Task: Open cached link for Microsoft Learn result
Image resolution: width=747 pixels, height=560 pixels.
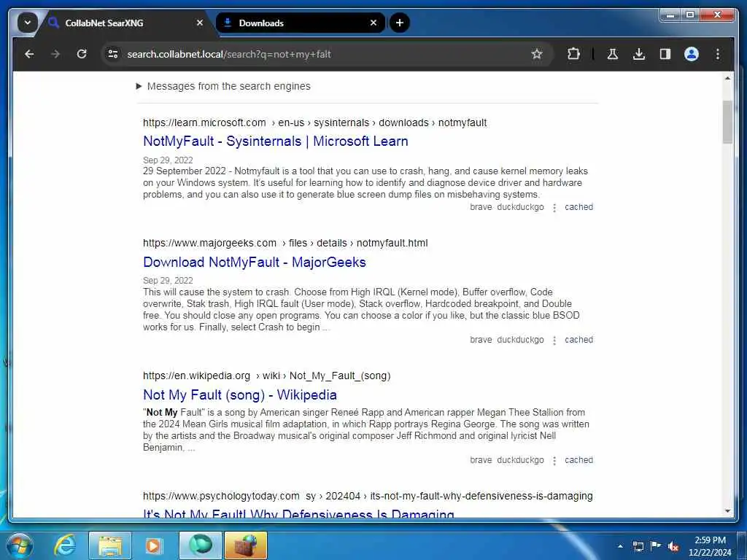Action: (x=578, y=207)
